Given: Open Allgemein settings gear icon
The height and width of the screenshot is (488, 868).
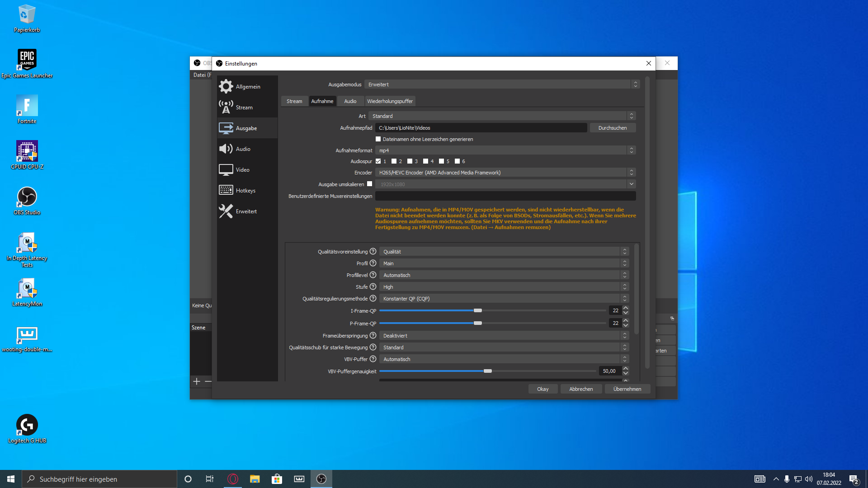Looking at the screenshot, I should tap(226, 86).
